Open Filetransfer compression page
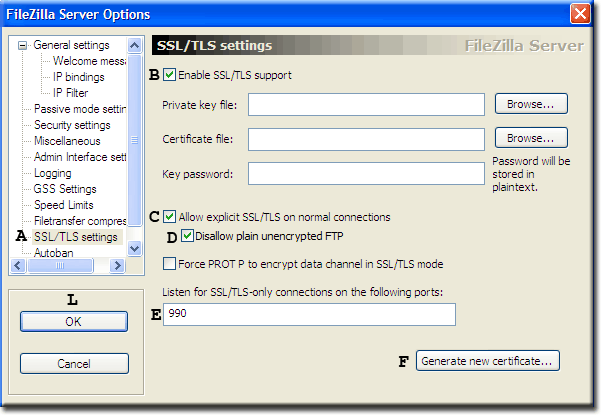Viewport: 604px width, 417px height. pos(80,221)
